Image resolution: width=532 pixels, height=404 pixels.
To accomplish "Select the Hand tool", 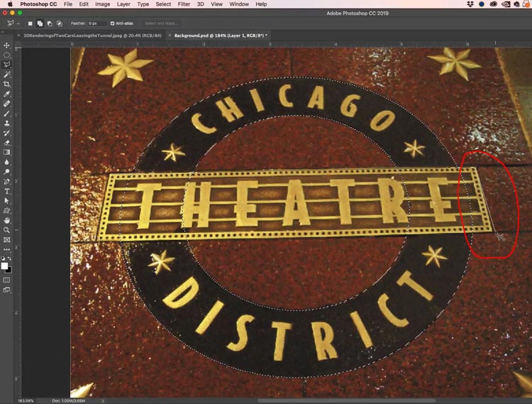I will [x=7, y=221].
